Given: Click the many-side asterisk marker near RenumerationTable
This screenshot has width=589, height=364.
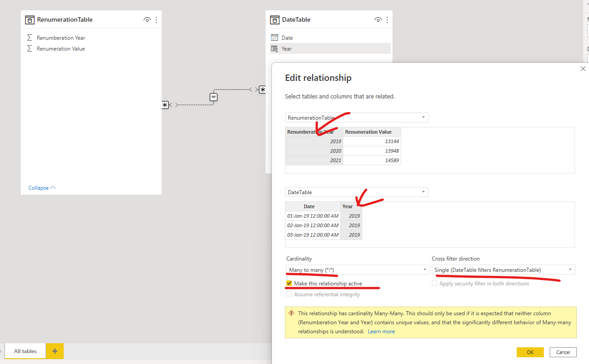Looking at the screenshot, I should click(165, 105).
